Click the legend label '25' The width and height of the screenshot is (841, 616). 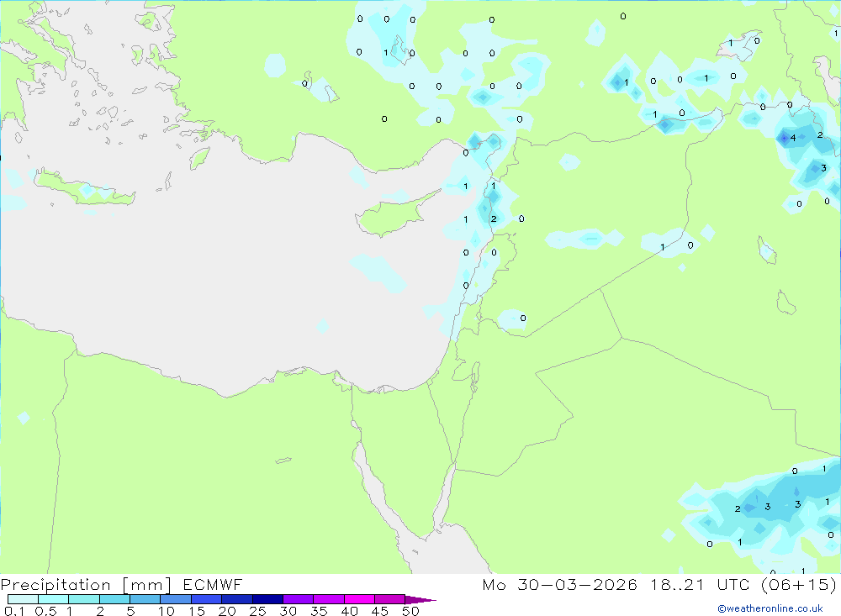click(x=257, y=611)
